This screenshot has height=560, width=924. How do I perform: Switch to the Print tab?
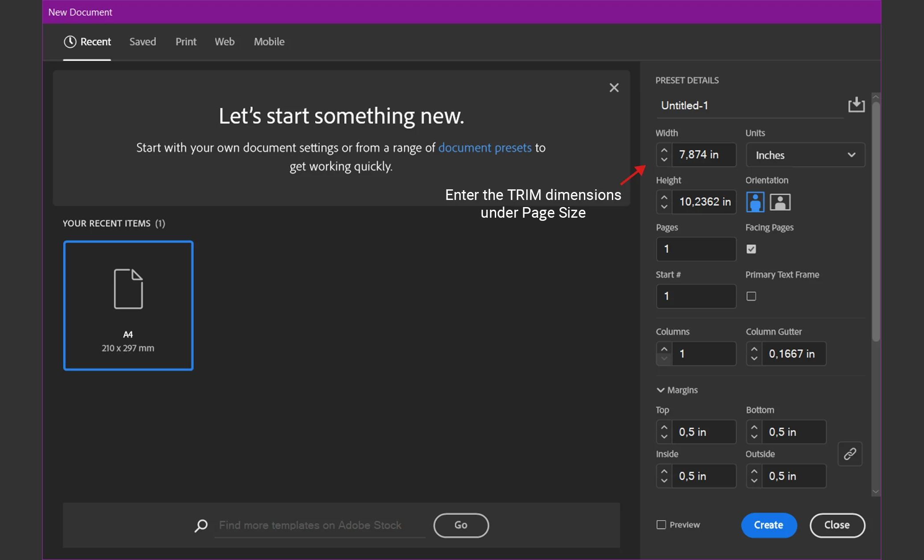186,42
